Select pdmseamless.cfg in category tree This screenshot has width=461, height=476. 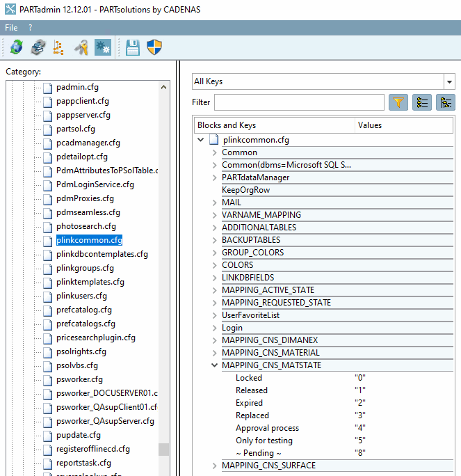(88, 212)
